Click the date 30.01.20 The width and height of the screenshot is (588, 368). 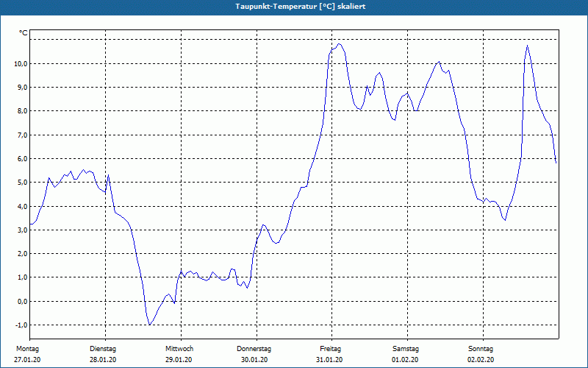tap(254, 360)
